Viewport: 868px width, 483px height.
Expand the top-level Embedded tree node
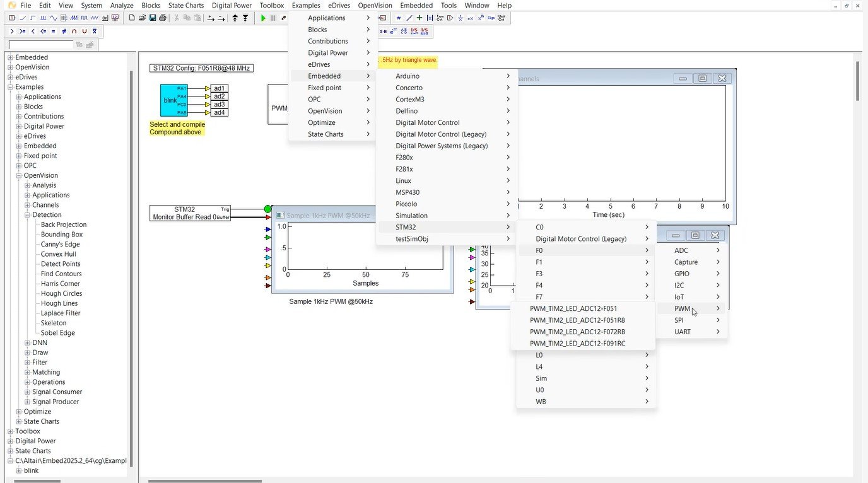(10, 57)
